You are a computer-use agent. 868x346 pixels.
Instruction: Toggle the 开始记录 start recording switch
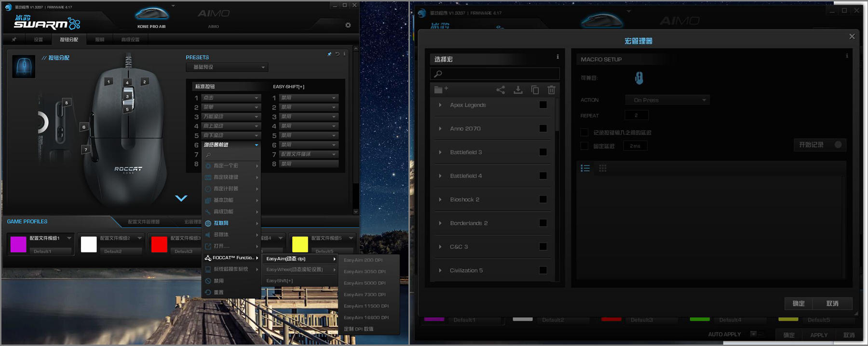(x=838, y=145)
